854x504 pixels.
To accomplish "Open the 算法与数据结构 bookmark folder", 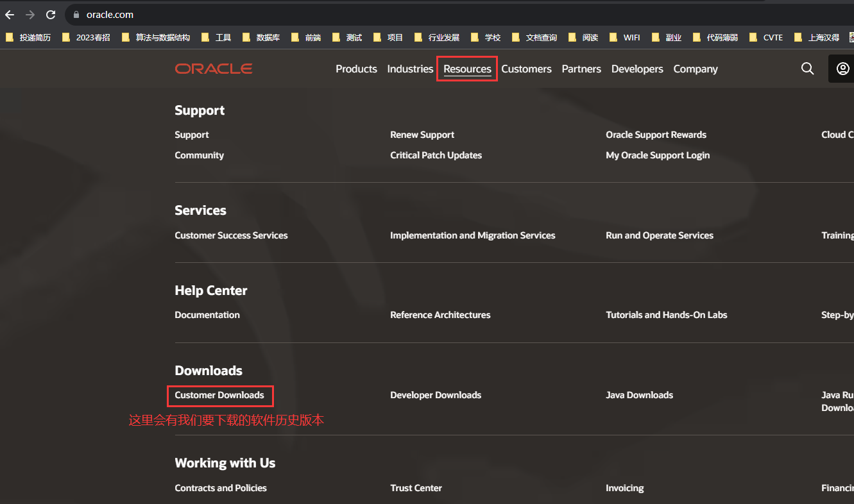I will 156,37.
